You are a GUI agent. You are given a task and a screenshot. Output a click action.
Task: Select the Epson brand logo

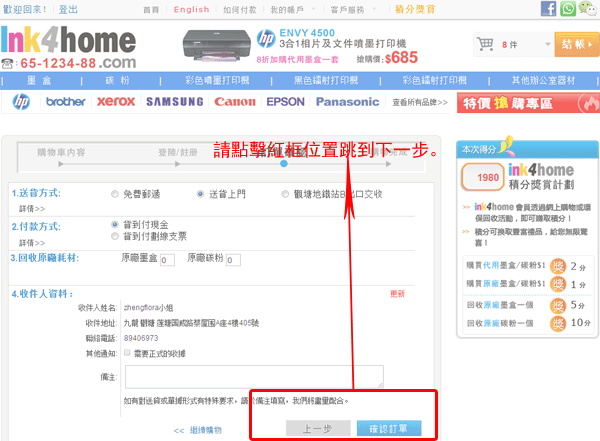[x=285, y=102]
